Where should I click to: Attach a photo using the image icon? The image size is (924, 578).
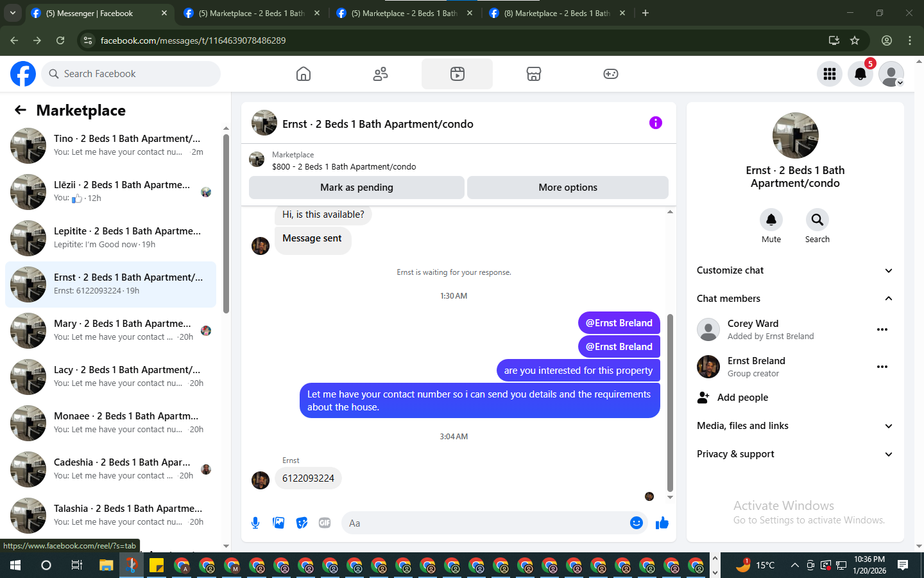278,523
